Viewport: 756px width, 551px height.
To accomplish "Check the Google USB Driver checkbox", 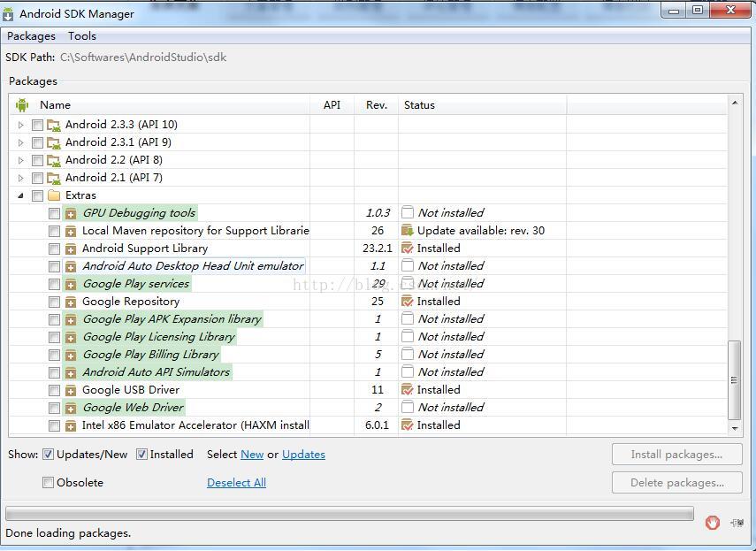I will coord(54,390).
